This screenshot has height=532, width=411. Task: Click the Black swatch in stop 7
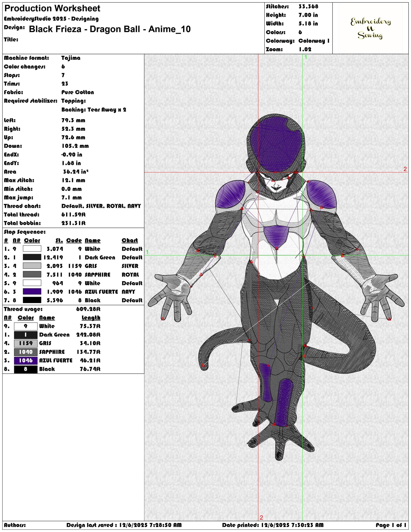(32, 300)
